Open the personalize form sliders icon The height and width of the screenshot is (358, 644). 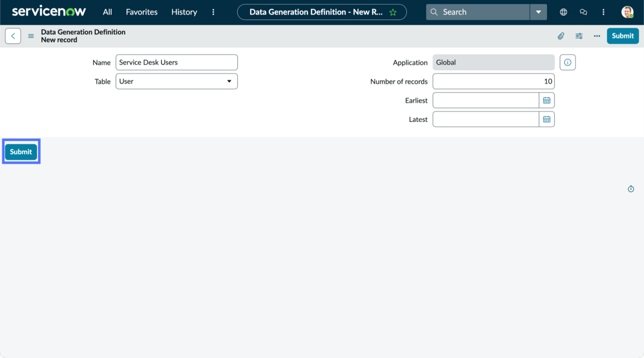(x=579, y=36)
